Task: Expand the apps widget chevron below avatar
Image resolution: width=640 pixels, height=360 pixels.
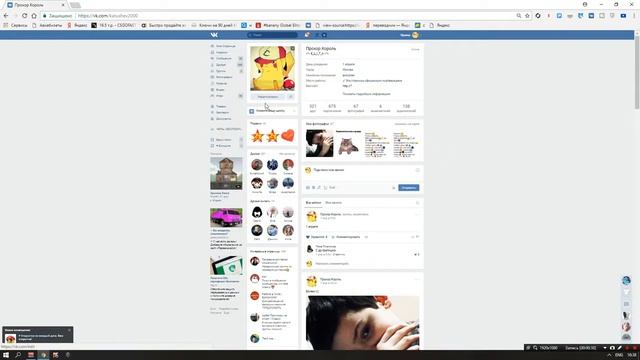Action: tap(294, 111)
